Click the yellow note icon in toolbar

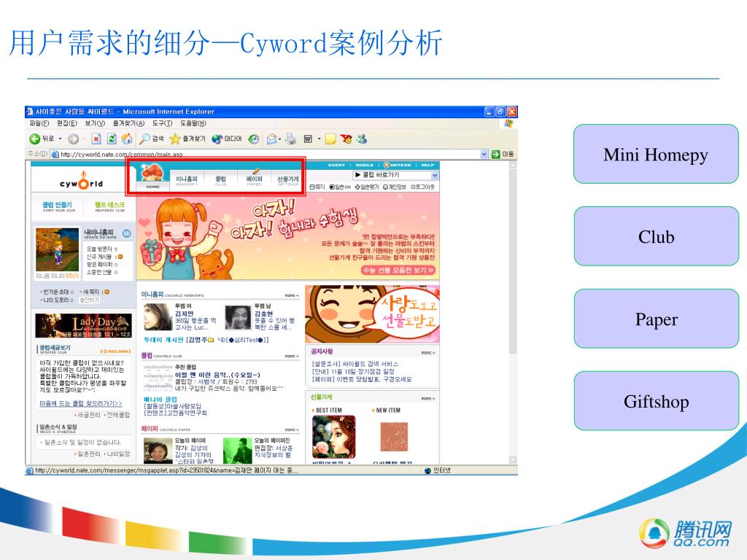point(330,139)
